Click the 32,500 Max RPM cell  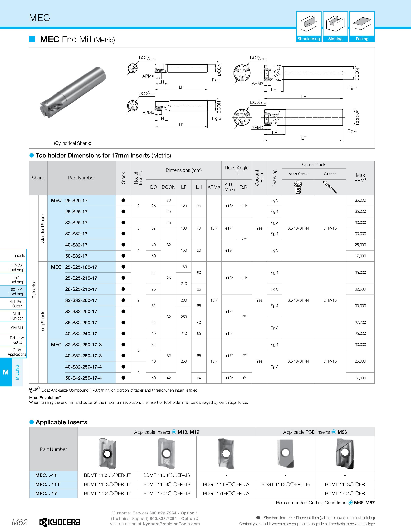tap(360, 289)
